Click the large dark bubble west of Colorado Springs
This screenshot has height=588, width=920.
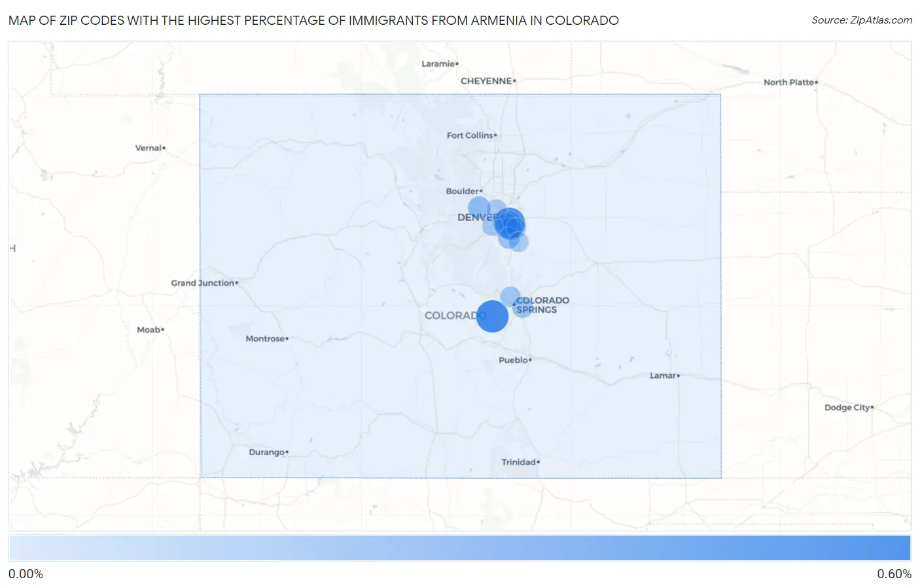(x=492, y=317)
